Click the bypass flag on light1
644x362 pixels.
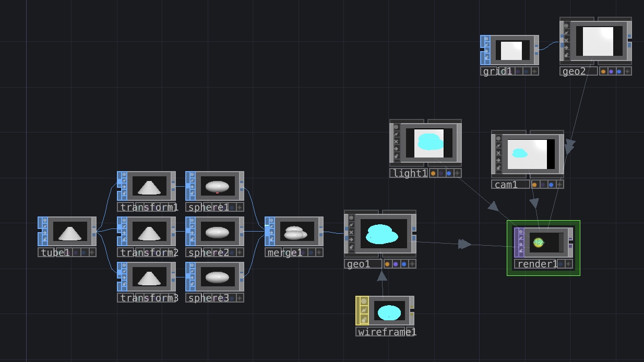396,134
